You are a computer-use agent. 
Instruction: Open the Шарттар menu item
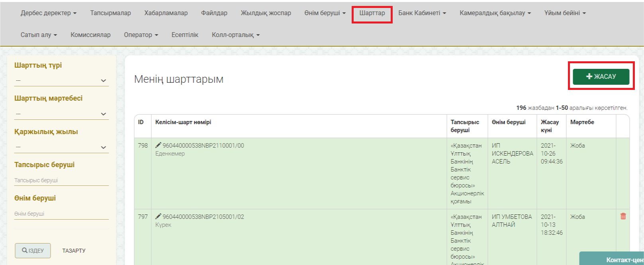[x=372, y=13]
